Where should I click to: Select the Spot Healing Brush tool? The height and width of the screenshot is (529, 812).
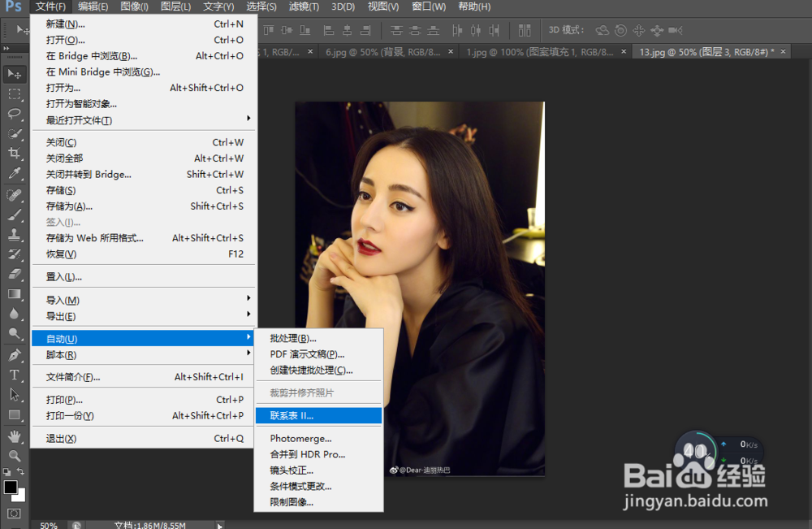(15, 194)
